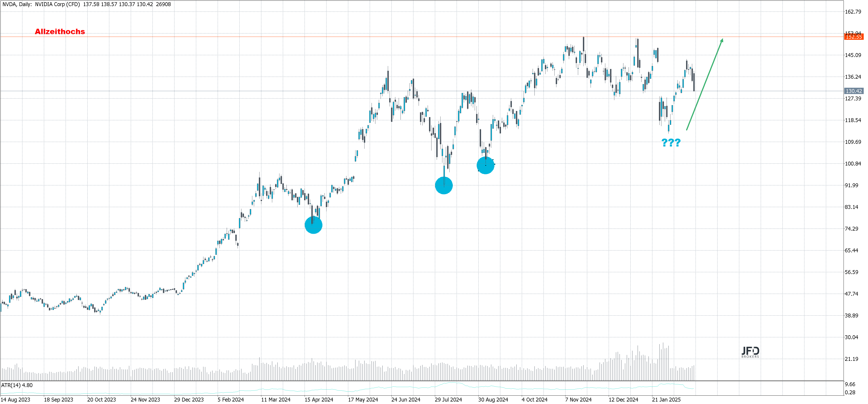Select the green upward trend arrow
868x404 pixels.
tap(704, 84)
